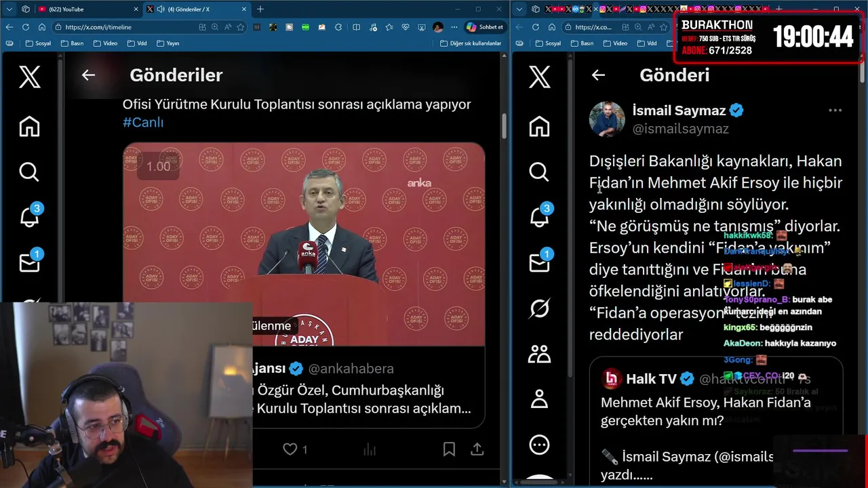
Task: Expand Video folder in right browser
Action: pyautogui.click(x=615, y=43)
